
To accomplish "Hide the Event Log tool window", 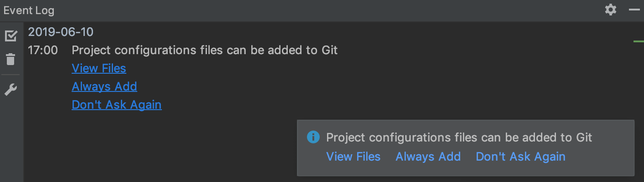I will (634, 10).
